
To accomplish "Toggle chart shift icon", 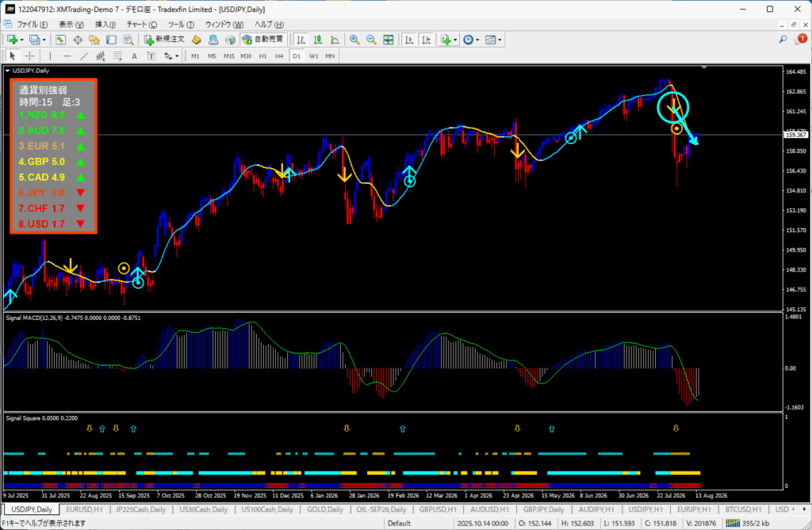I will [x=426, y=40].
